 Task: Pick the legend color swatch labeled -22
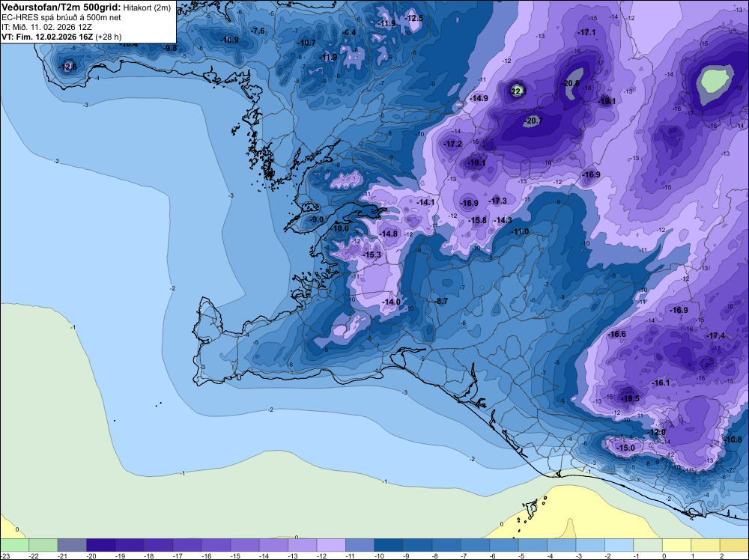(x=43, y=545)
